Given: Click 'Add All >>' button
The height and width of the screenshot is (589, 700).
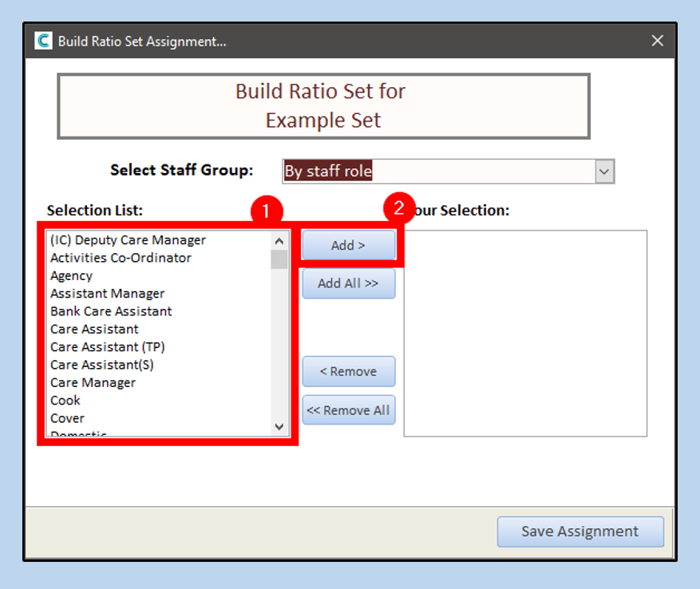Looking at the screenshot, I should coord(348,283).
